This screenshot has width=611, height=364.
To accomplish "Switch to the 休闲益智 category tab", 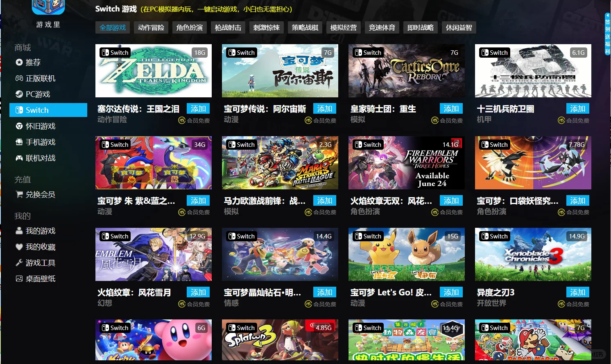I will click(459, 27).
